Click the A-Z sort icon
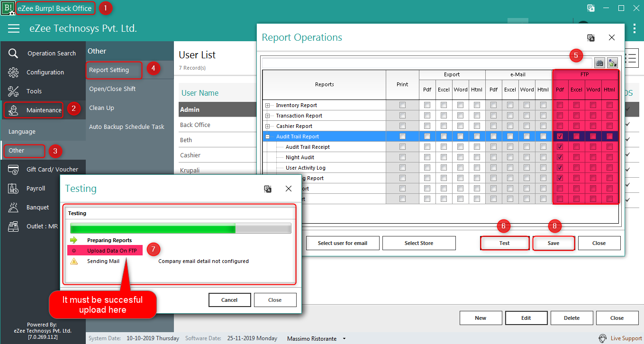Screen dimensions: 644x344 tap(612, 63)
